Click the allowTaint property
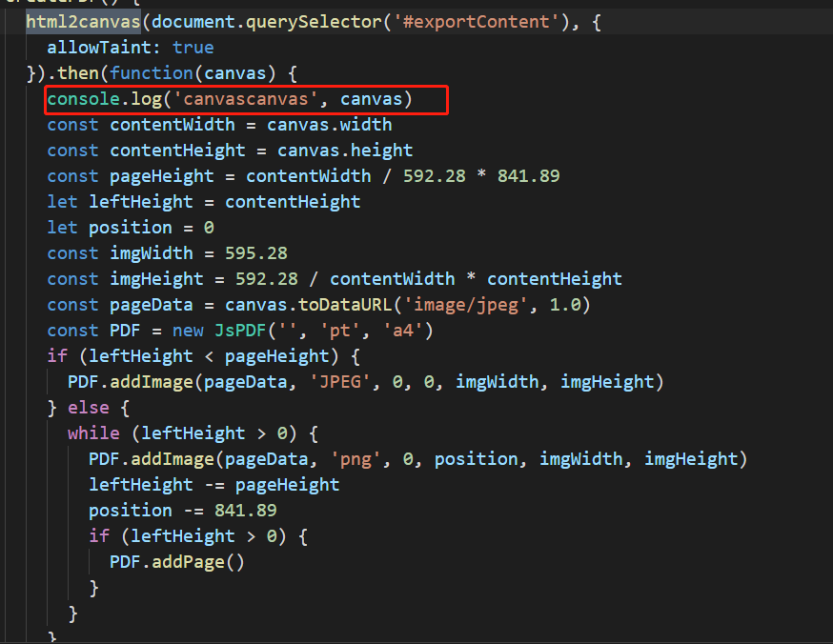The height and width of the screenshot is (644, 833). tap(84, 47)
